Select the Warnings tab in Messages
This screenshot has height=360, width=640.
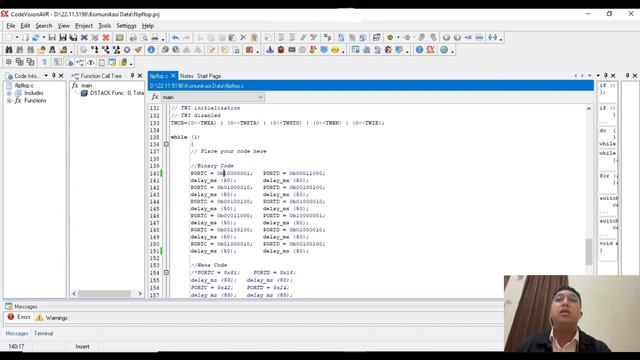[52, 318]
